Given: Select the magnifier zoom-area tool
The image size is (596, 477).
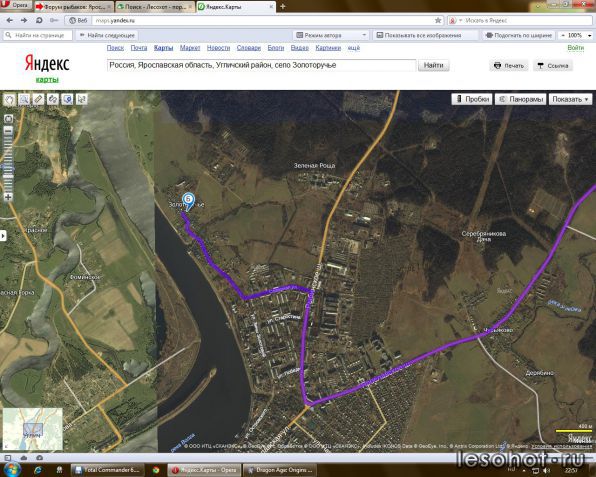Looking at the screenshot, I should pos(24,100).
